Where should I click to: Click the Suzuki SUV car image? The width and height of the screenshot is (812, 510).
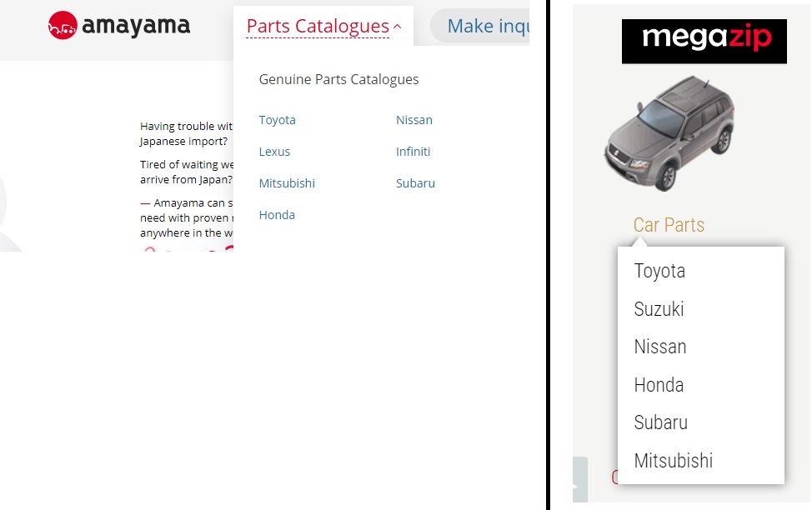669,132
